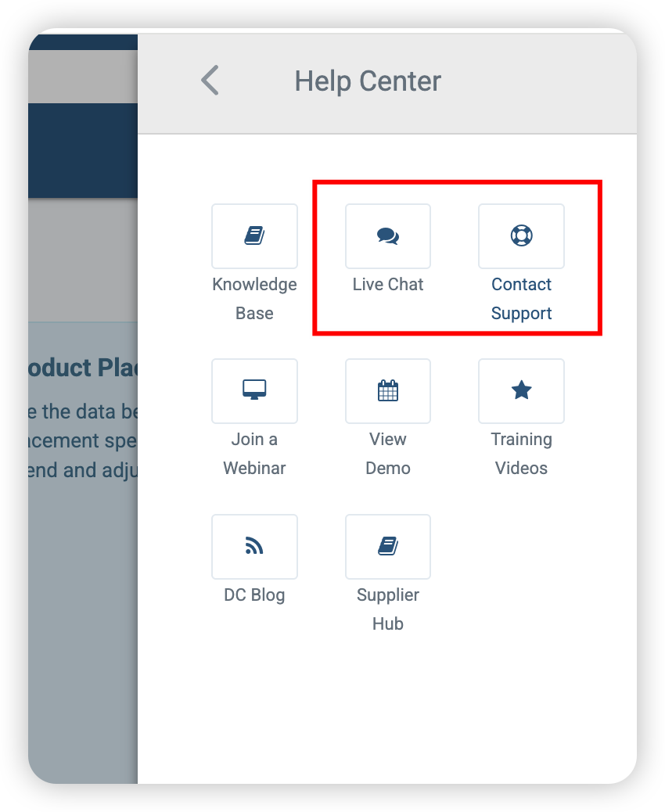Image resolution: width=665 pixels, height=812 pixels.
Task: Open the Contact Support text link
Action: tap(521, 299)
